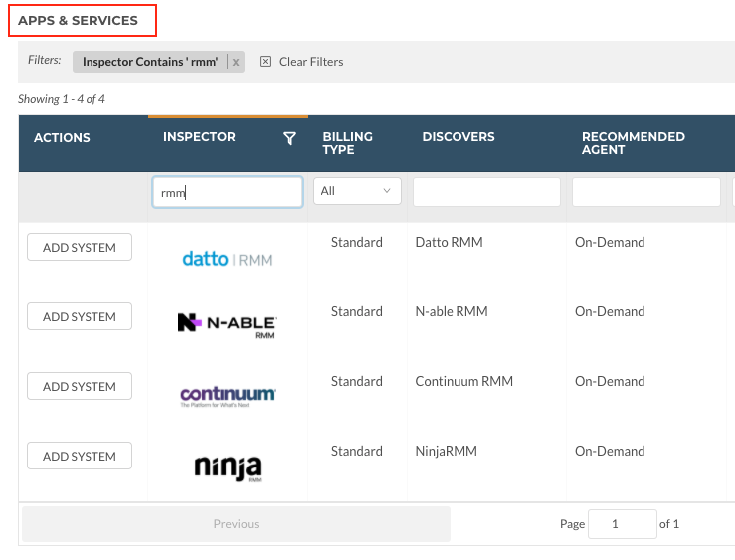Click the Clear Filters box icon
The height and width of the screenshot is (560, 735).
click(265, 62)
